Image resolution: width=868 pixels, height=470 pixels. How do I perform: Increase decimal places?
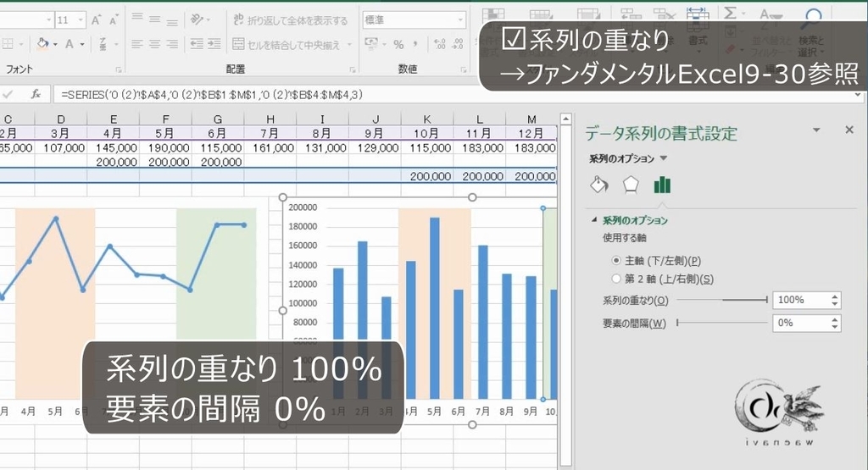pos(440,44)
